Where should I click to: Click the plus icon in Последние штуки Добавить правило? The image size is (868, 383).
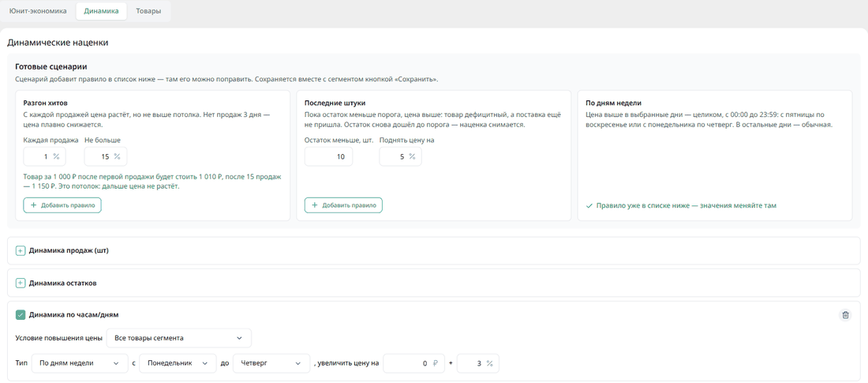315,205
